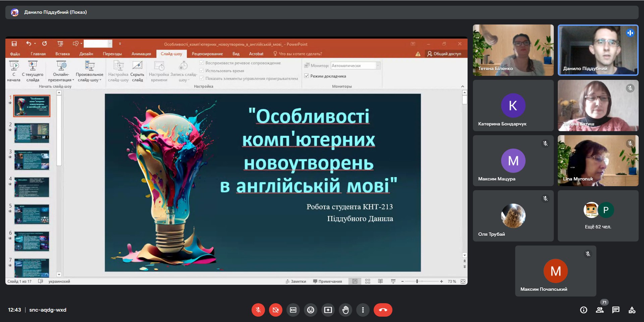Switch to the Анимация ribbon tab
The image size is (644, 322).
click(x=141, y=54)
